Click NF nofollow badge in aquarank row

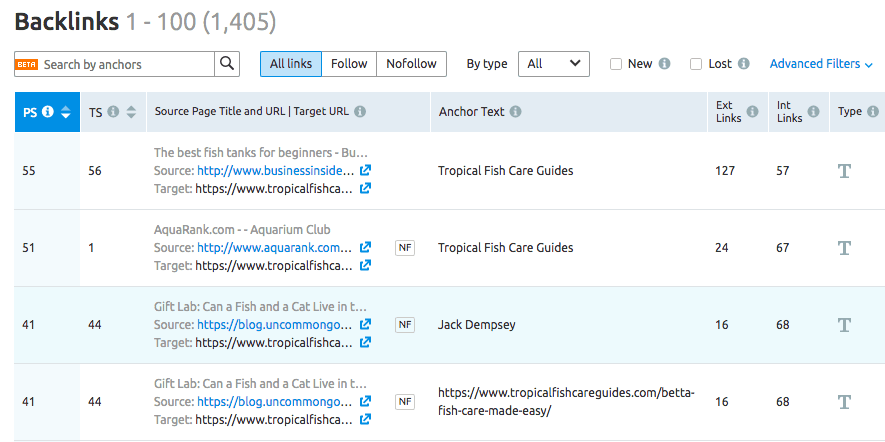[404, 248]
